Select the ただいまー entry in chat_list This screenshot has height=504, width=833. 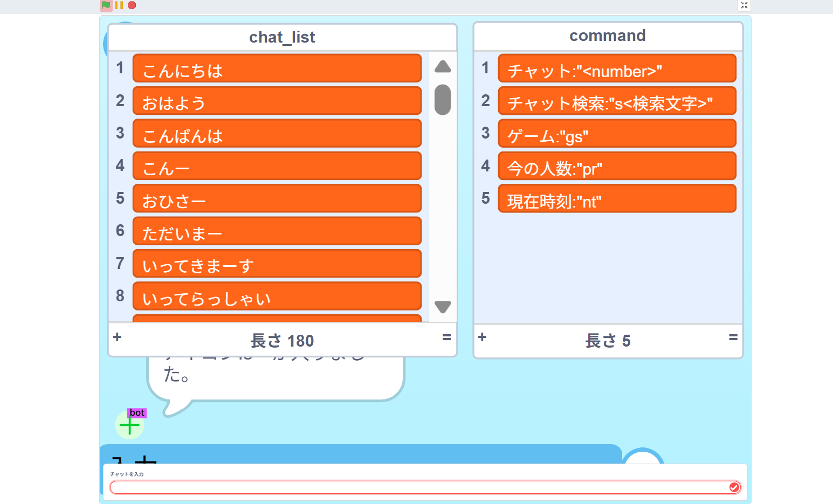coord(277,231)
